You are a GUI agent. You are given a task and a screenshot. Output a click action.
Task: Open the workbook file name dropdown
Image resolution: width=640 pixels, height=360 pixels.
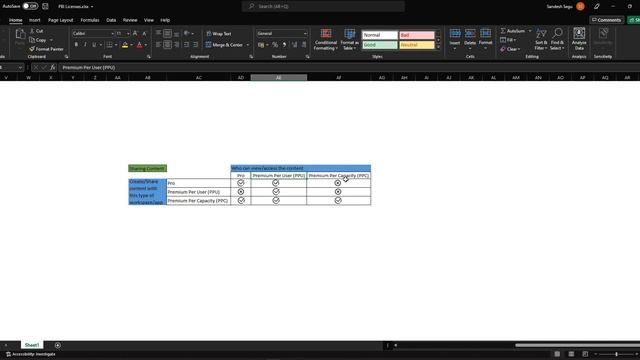[92, 7]
